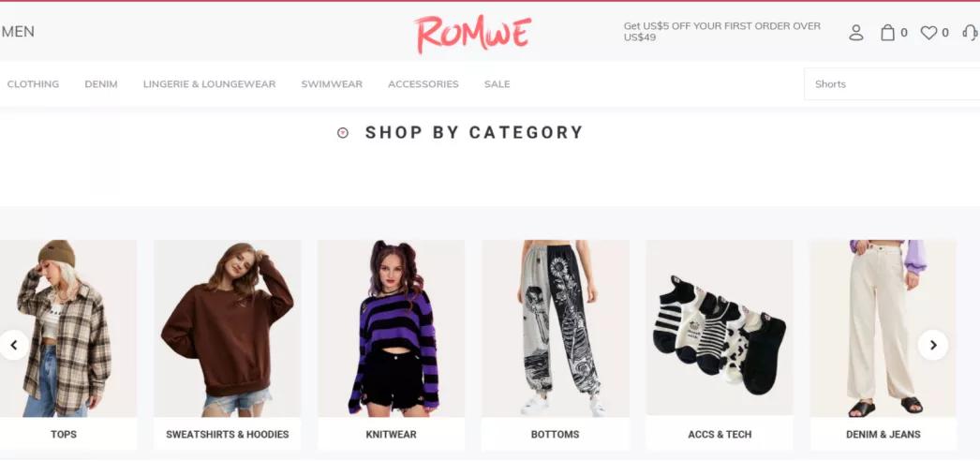
Task: Switch to the Men tab
Action: pyautogui.click(x=18, y=31)
